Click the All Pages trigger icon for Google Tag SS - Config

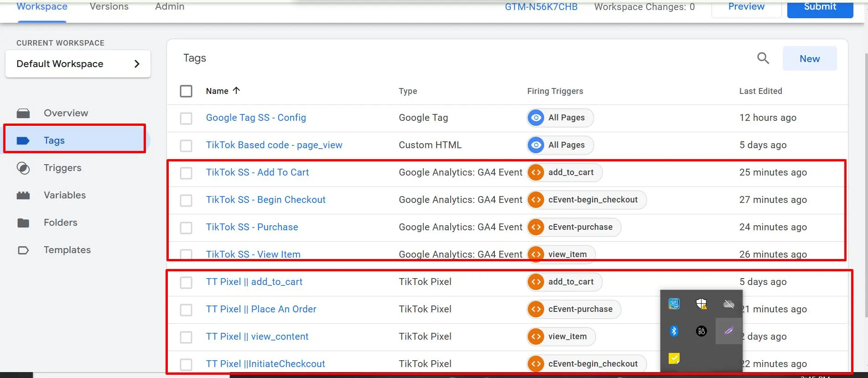pos(536,118)
